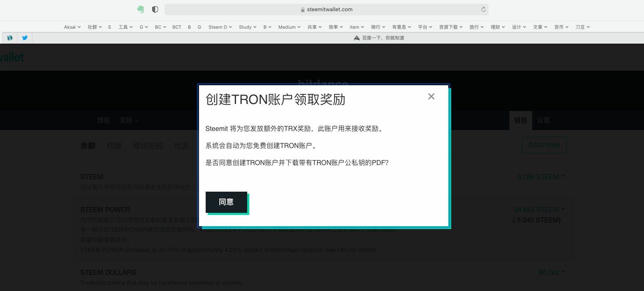Open the BC bookmarks folder

(x=160, y=27)
